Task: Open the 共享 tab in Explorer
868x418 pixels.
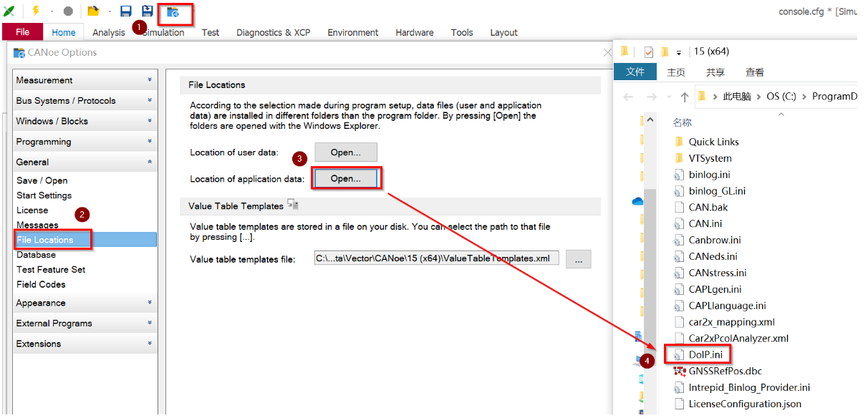Action: pos(715,72)
